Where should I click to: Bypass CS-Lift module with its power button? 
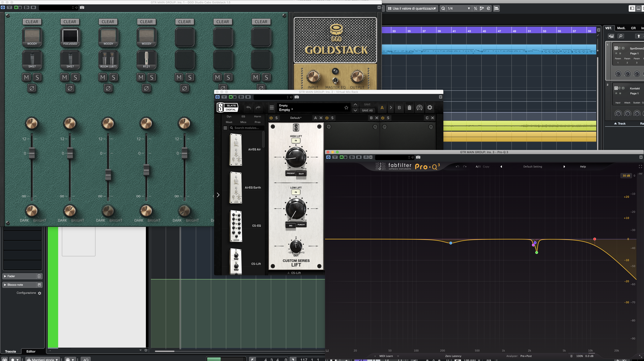[x=271, y=118]
